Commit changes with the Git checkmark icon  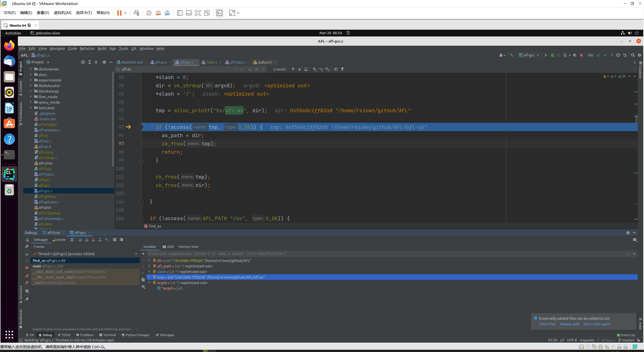click(605, 55)
